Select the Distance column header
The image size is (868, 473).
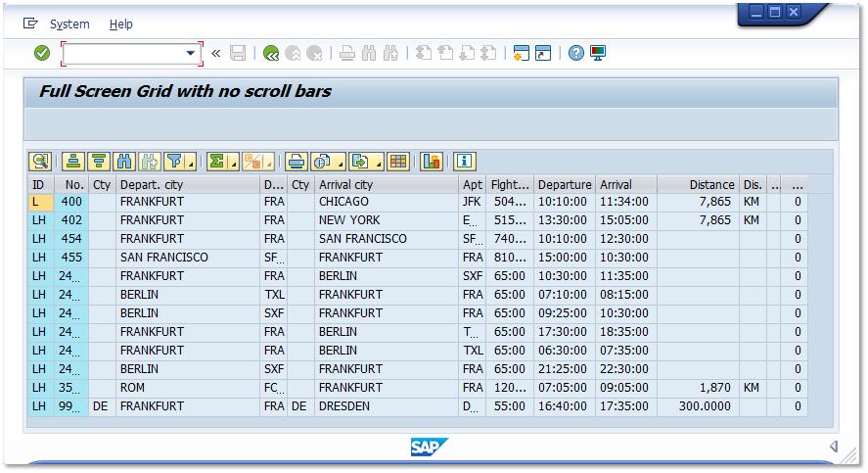point(698,184)
